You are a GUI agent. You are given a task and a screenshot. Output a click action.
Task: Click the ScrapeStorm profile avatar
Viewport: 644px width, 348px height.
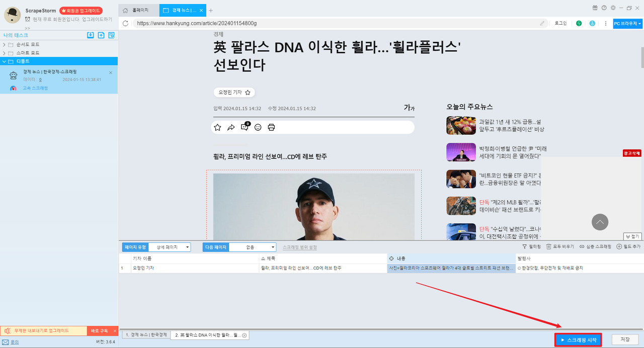(12, 15)
